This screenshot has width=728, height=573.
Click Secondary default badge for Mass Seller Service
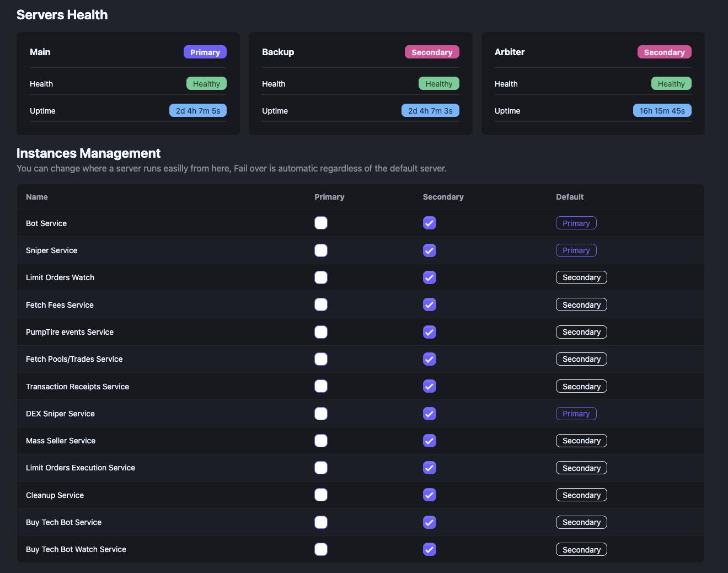point(581,441)
